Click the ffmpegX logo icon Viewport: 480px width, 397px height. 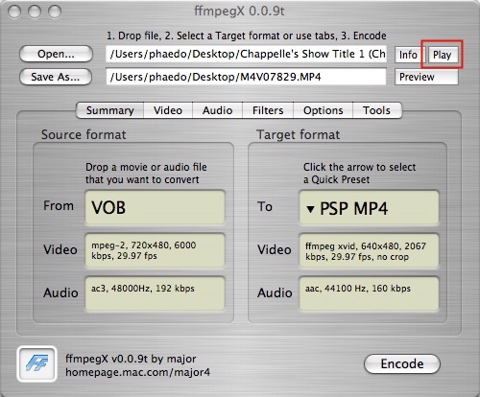37,364
